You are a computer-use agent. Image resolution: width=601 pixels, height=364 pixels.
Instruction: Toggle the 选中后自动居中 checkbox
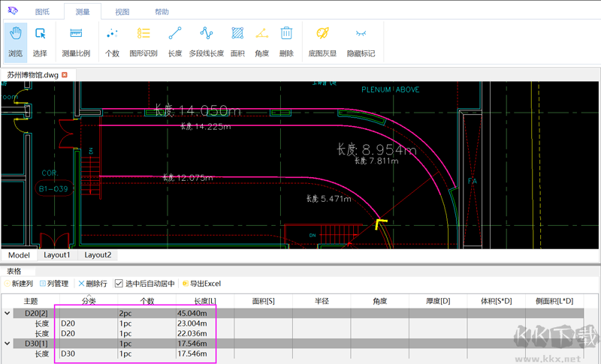click(x=119, y=284)
